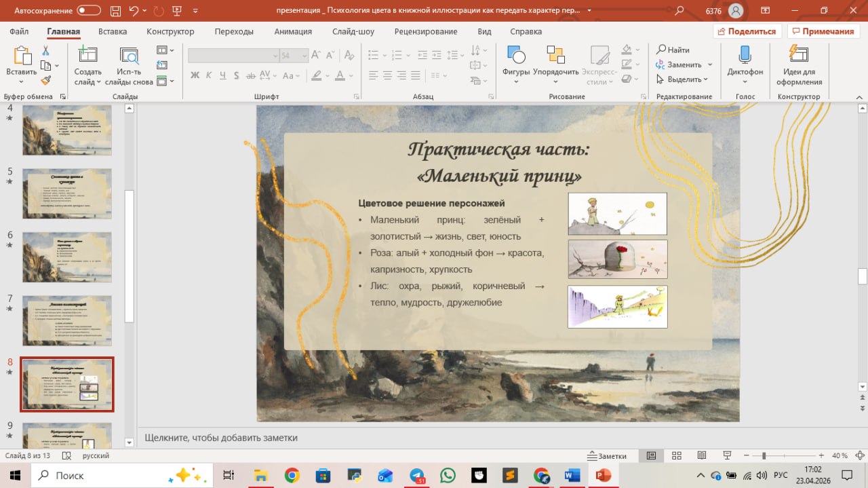Expand Replace dropdown arrow
868x488 pixels.
[710, 64]
